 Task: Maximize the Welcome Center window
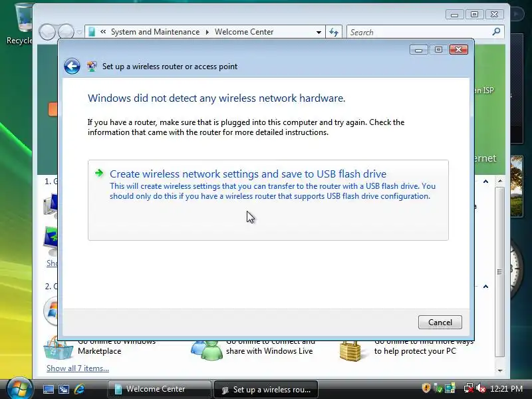pos(474,15)
